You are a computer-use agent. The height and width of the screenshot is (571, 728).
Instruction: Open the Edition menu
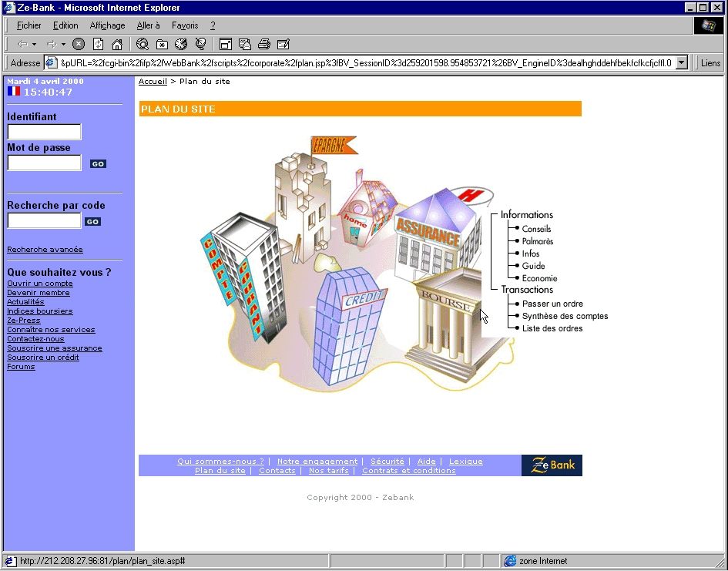65,25
